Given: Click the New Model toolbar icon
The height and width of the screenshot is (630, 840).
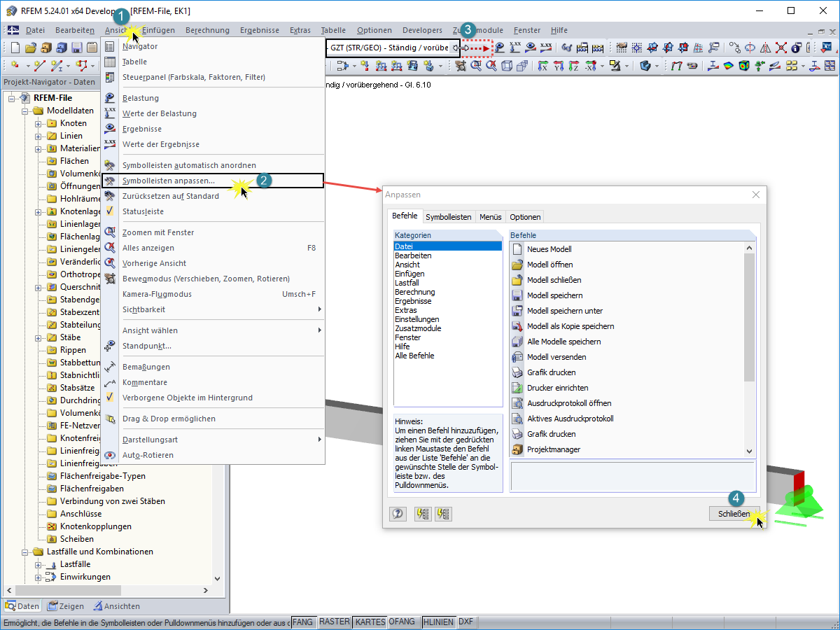Looking at the screenshot, I should pyautogui.click(x=15, y=48).
